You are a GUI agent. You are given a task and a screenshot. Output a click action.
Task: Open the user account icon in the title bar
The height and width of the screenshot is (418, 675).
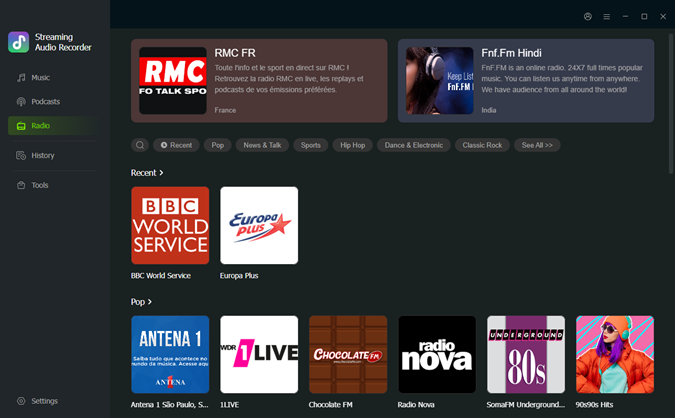click(x=588, y=16)
